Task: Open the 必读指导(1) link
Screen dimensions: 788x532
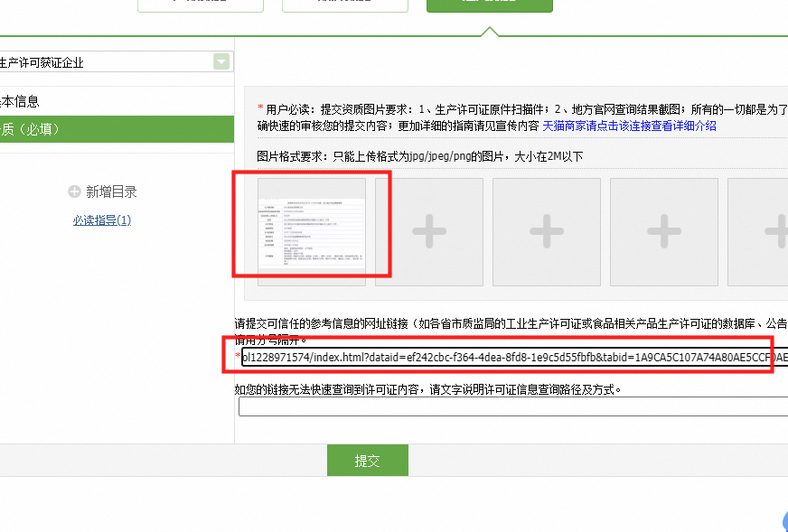Action: point(102,220)
